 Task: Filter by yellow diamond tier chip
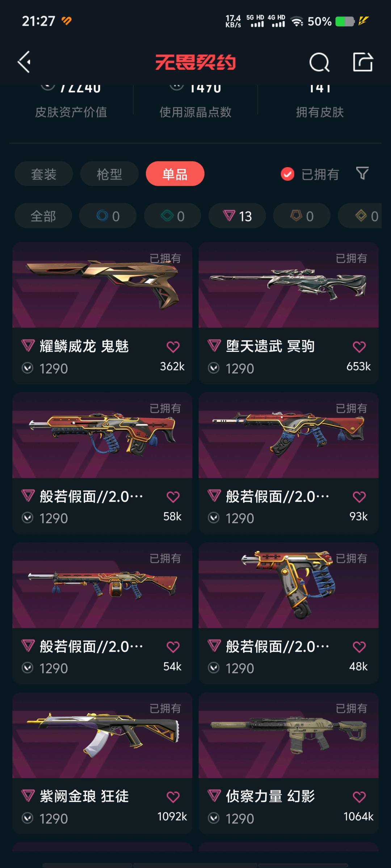pyautogui.click(x=360, y=216)
